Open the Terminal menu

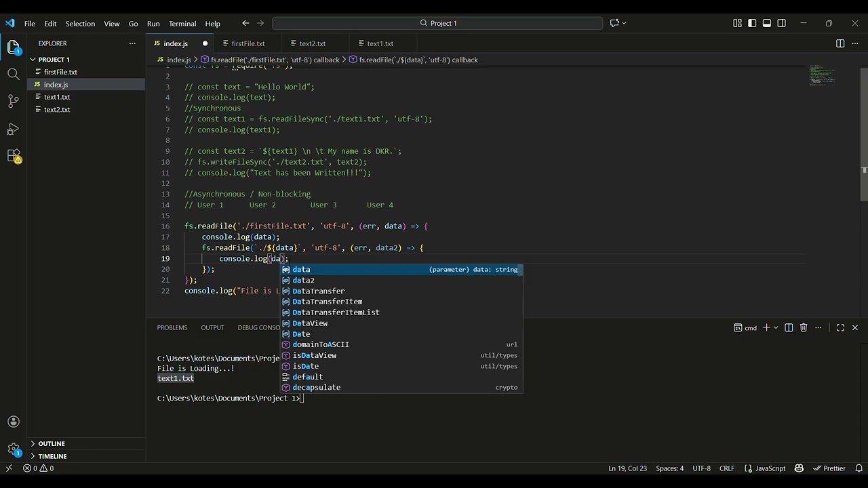182,23
